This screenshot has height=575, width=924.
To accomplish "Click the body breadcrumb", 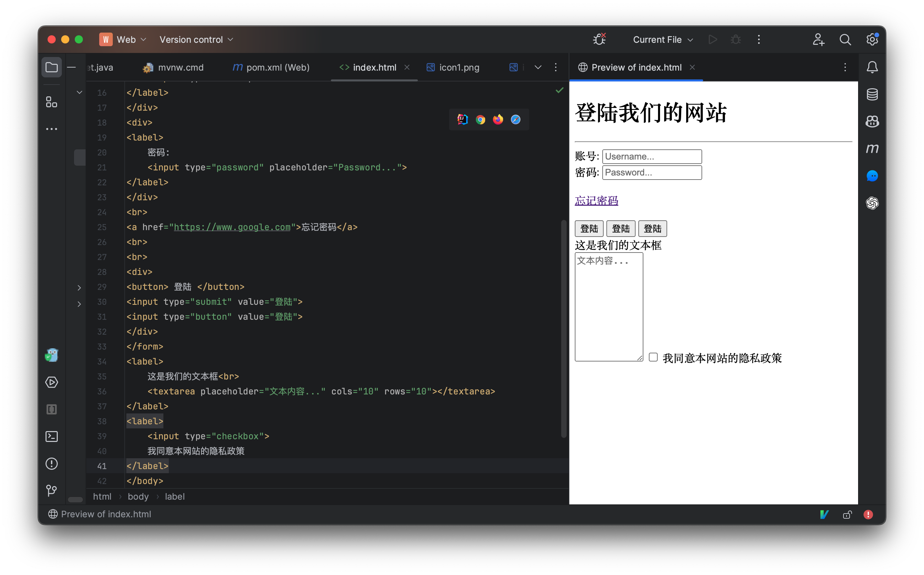I will pyautogui.click(x=138, y=496).
